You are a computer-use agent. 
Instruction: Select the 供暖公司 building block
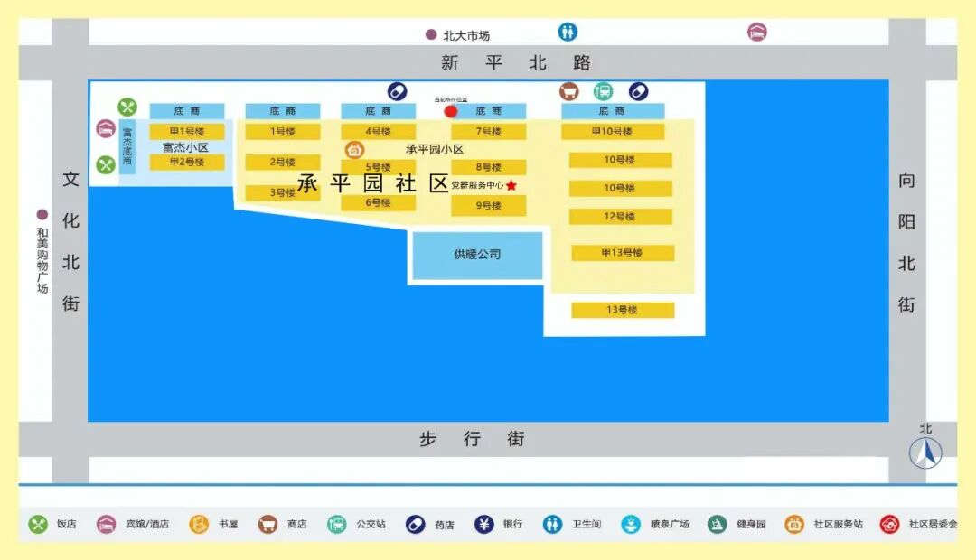point(477,255)
